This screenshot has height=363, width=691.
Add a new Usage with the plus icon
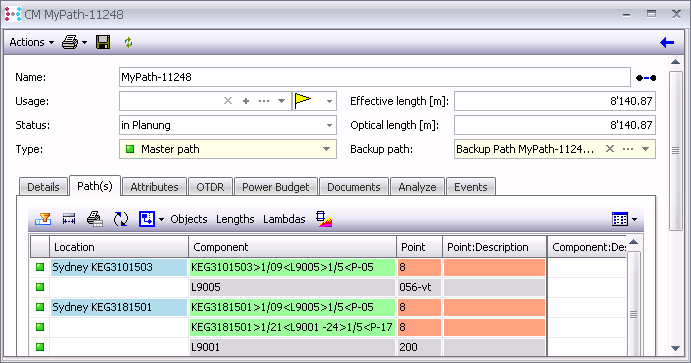(246, 101)
